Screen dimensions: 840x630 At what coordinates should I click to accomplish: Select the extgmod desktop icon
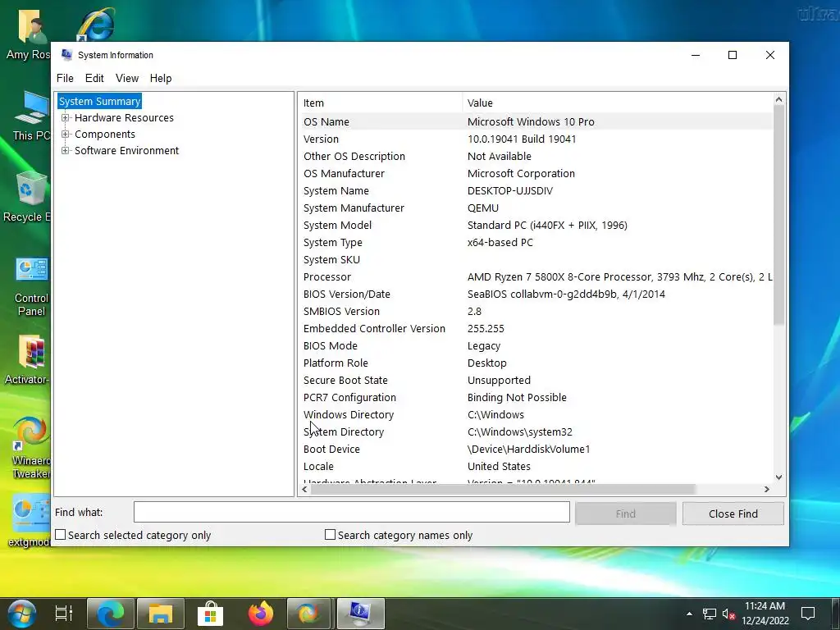point(29,521)
